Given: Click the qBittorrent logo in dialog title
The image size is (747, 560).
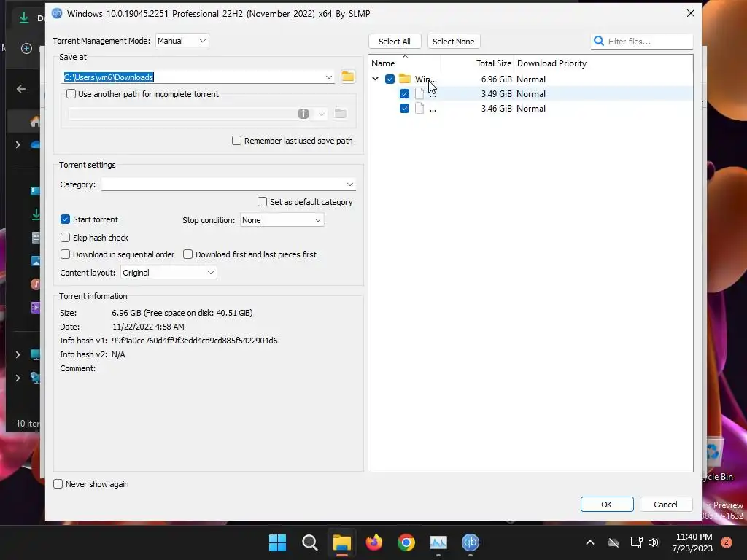Looking at the screenshot, I should (x=57, y=13).
